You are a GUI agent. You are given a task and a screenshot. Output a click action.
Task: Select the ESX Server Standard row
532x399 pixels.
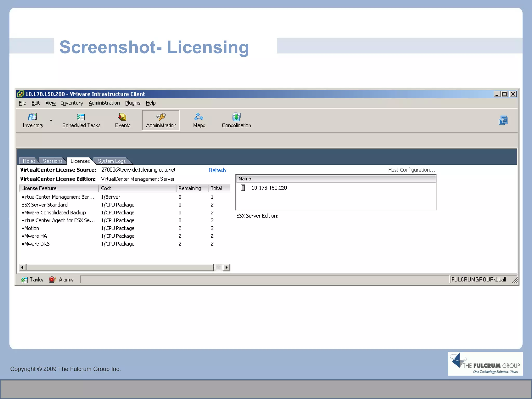[125, 205]
